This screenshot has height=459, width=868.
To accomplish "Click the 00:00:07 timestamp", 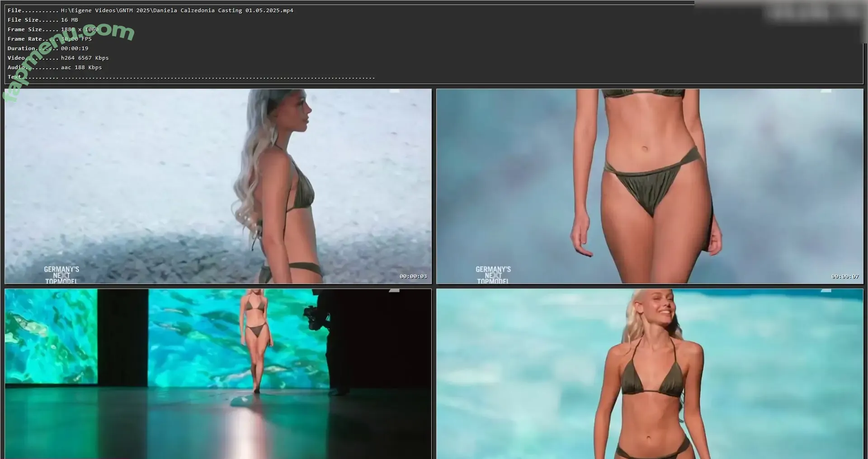I will [x=844, y=276].
